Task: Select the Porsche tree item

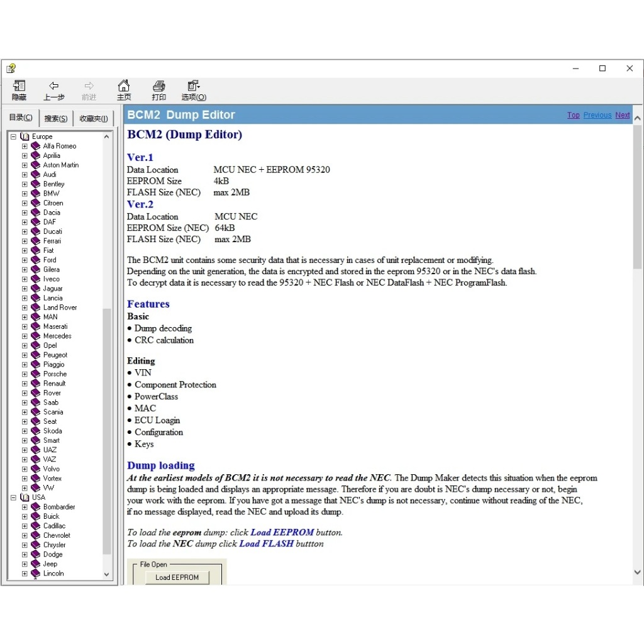Action: 55,374
